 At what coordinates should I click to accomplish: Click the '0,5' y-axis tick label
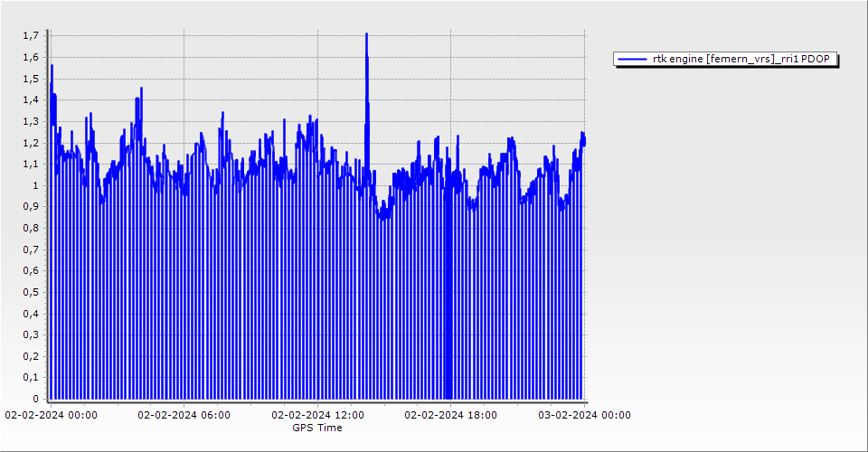33,292
